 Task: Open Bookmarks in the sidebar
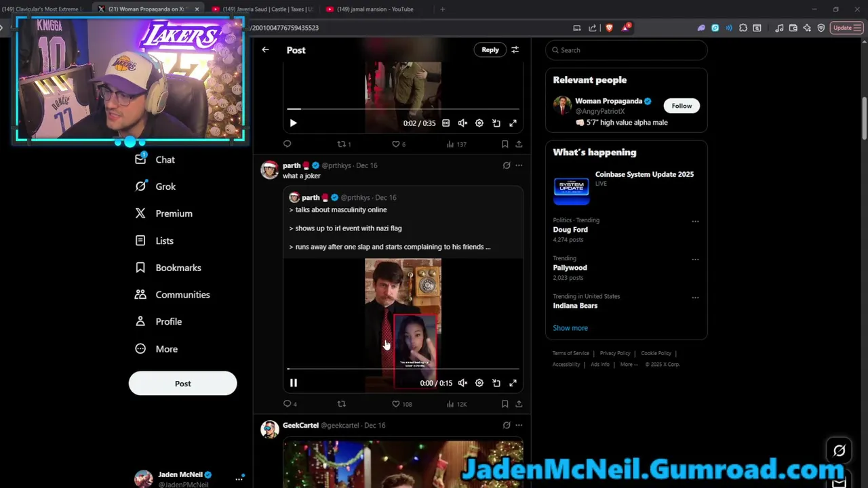tap(169, 268)
